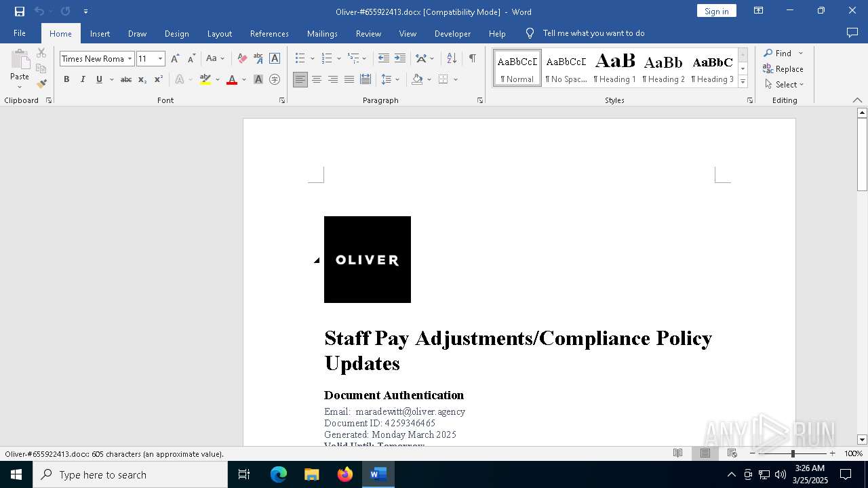The width and height of the screenshot is (868, 488).
Task: Apply subscript formatting
Action: [x=142, y=79]
